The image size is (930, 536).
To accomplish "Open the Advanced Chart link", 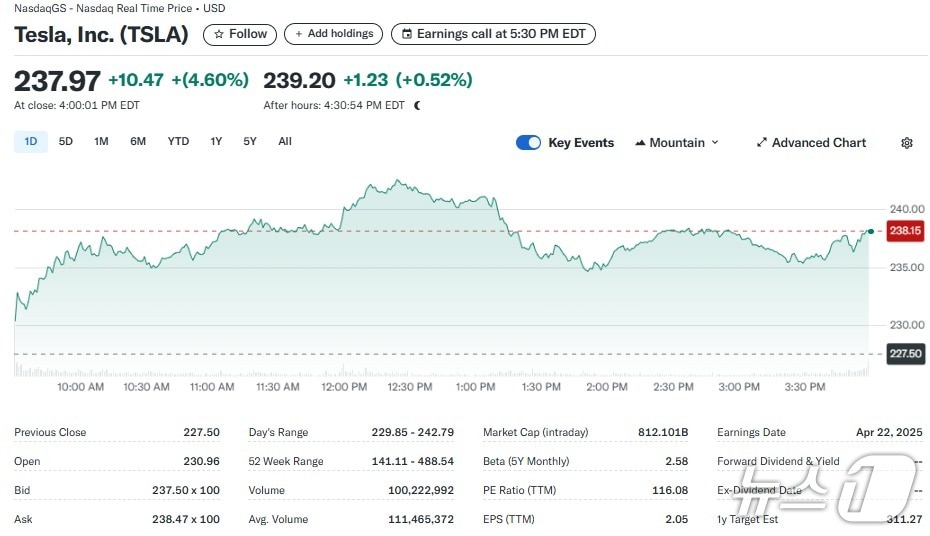I will 818,143.
